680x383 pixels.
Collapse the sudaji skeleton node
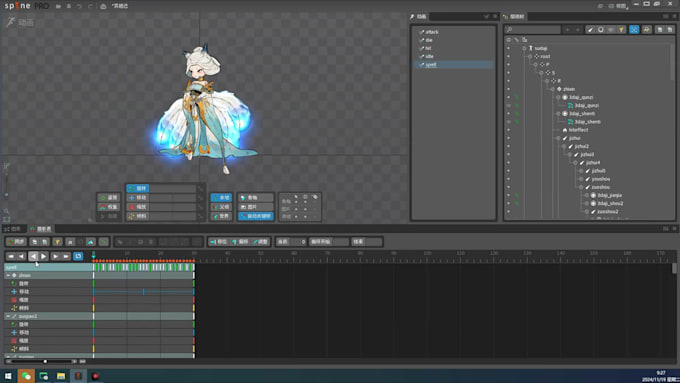(x=524, y=48)
